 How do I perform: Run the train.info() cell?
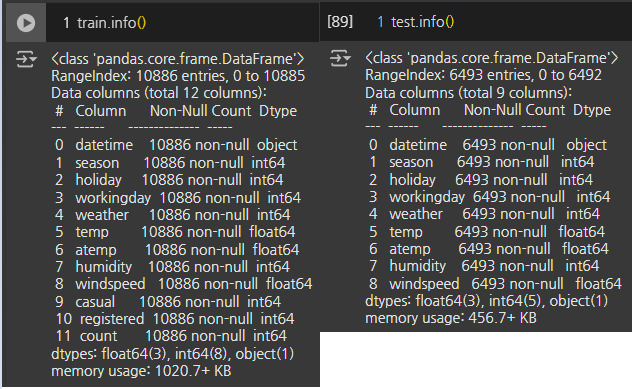[x=26, y=23]
